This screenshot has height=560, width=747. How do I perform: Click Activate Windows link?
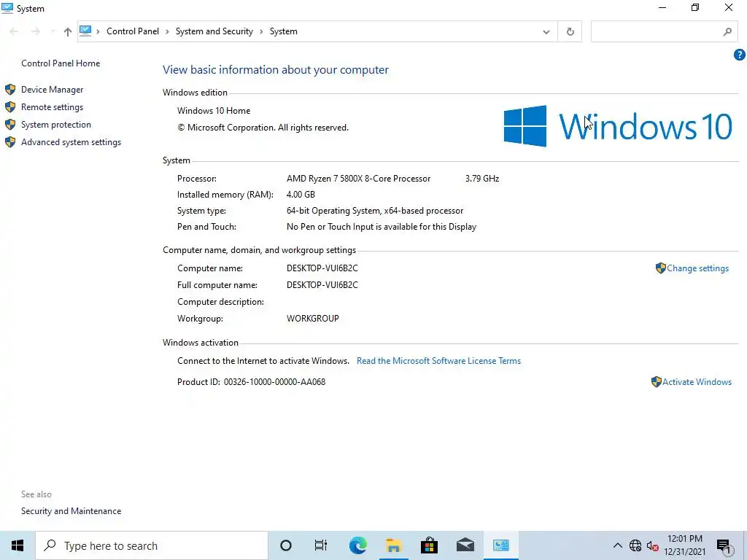[x=697, y=382]
